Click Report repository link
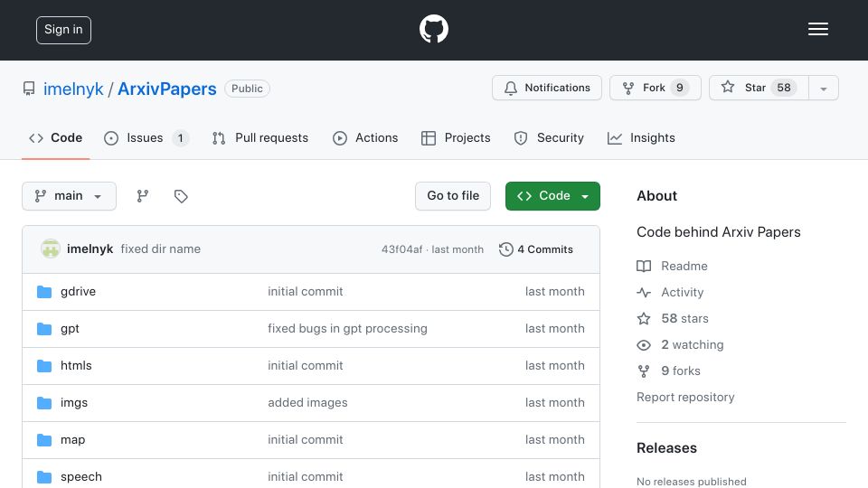Screen dimensions: 868x488 [x=685, y=398]
